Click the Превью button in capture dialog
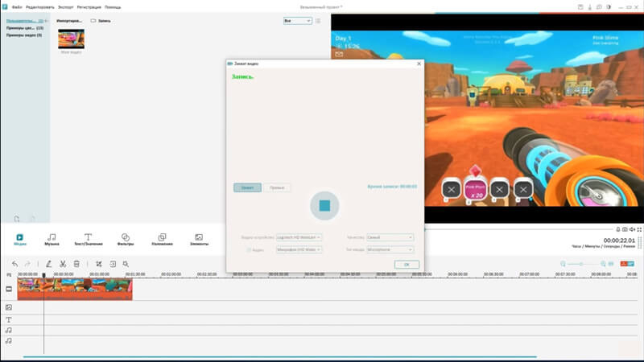The width and height of the screenshot is (644, 362). coord(277,187)
